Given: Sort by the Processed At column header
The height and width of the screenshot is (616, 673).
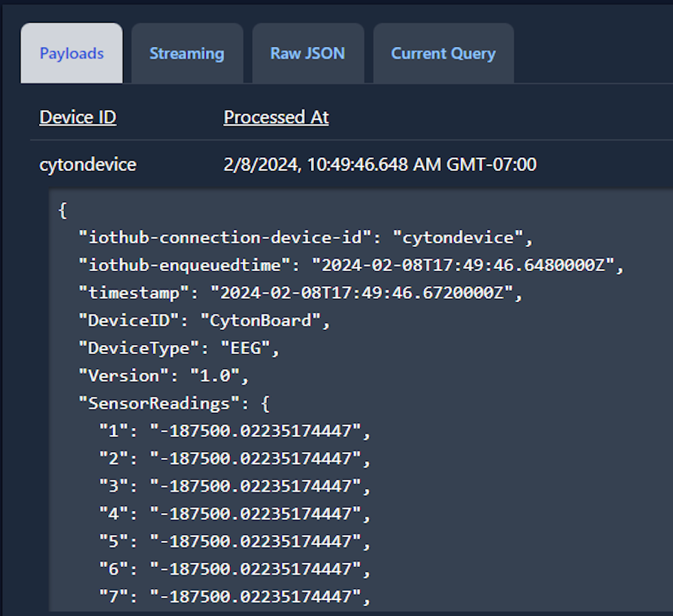Looking at the screenshot, I should coord(276,117).
